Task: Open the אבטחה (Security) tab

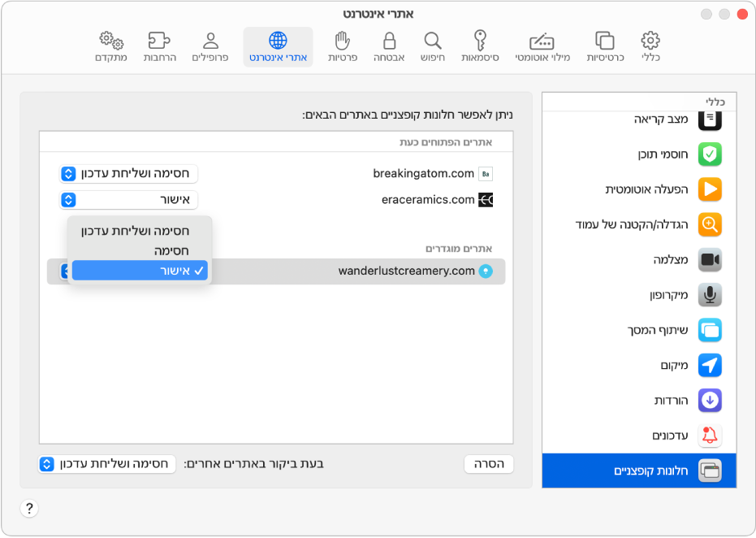Action: click(389, 47)
